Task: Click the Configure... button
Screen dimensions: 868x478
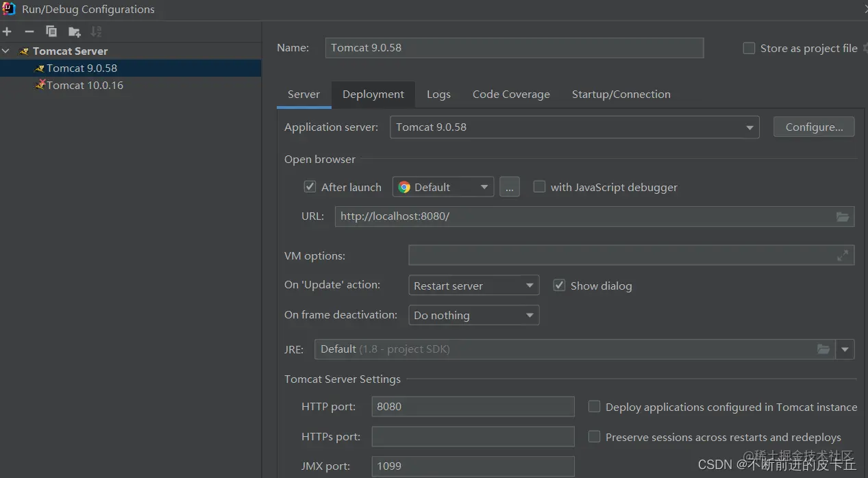Action: pos(814,127)
